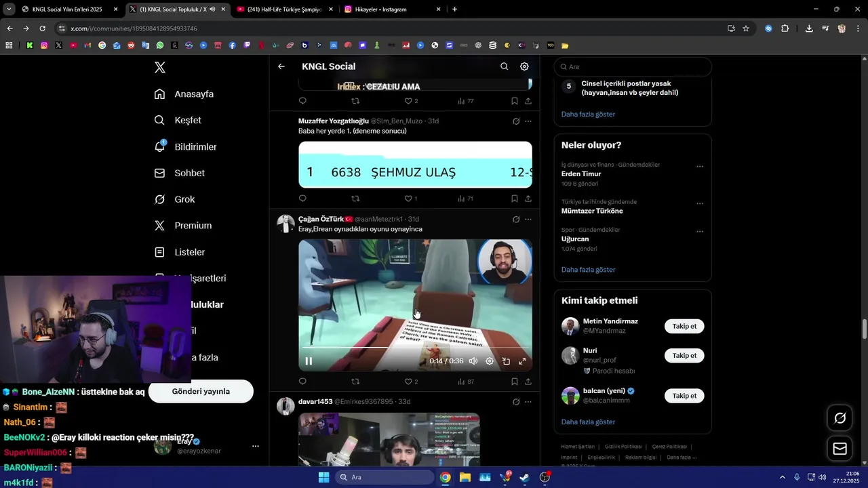Share Muzaffer Yozgatlıoğlu's post
This screenshot has width=868, height=488.
tap(528, 199)
